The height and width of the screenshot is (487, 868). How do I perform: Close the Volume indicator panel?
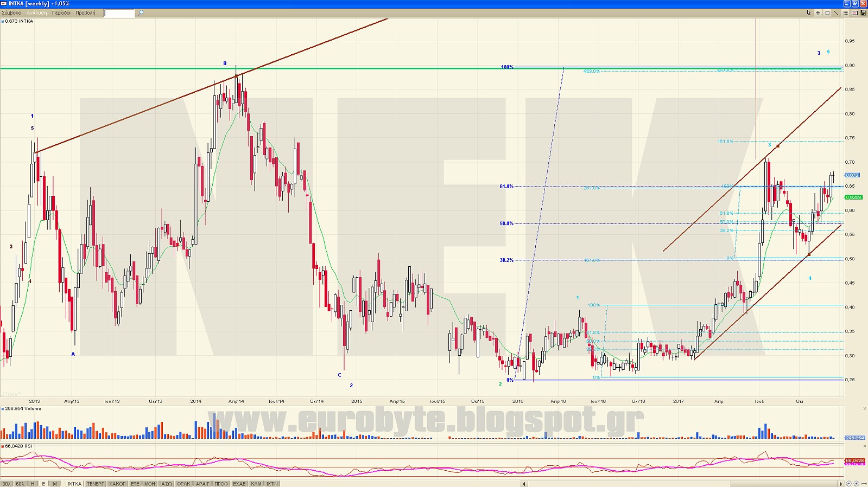click(865, 408)
